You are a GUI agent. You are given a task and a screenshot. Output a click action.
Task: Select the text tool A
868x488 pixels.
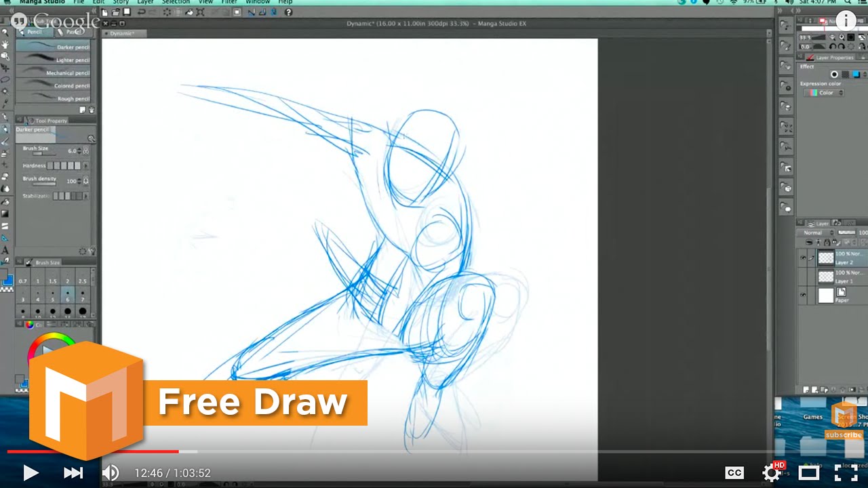tap(5, 250)
